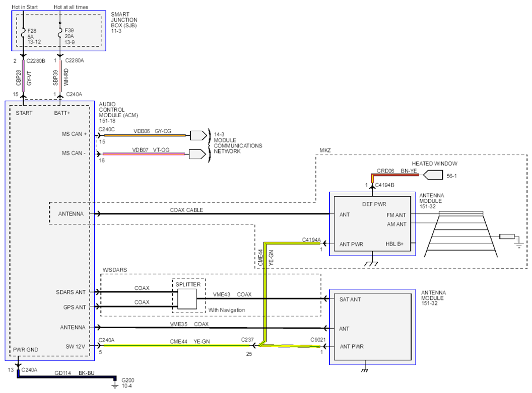The width and height of the screenshot is (532, 393).
Task: Click the MS CAN+ network arrow connector
Action: pos(198,135)
